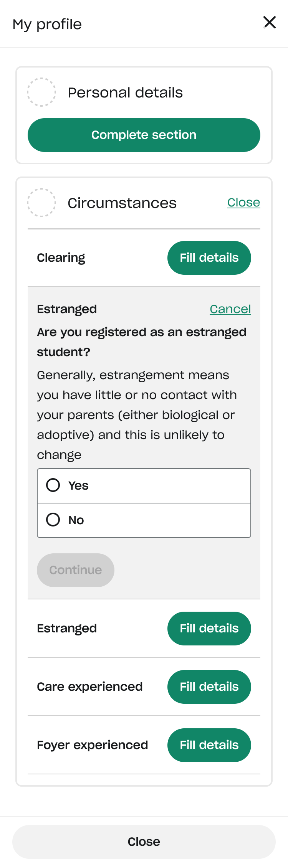
Task: Close My profile with the X icon
Action: pos(270,22)
